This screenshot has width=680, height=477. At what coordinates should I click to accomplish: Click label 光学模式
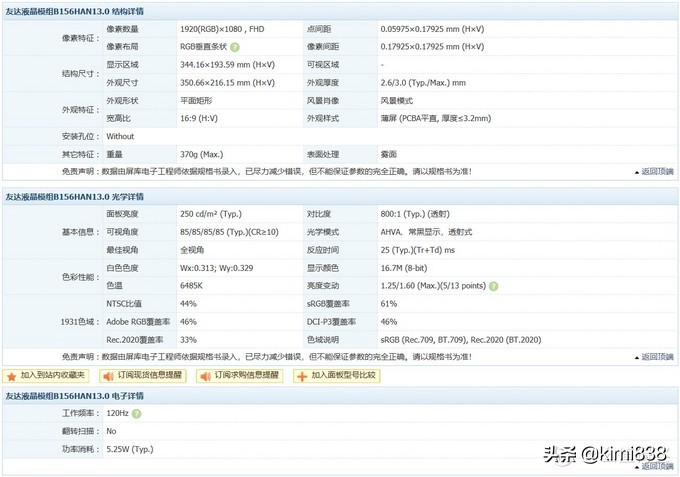coord(323,232)
